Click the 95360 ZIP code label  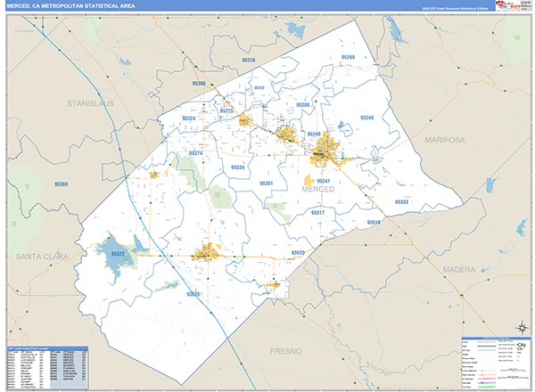[x=61, y=184]
